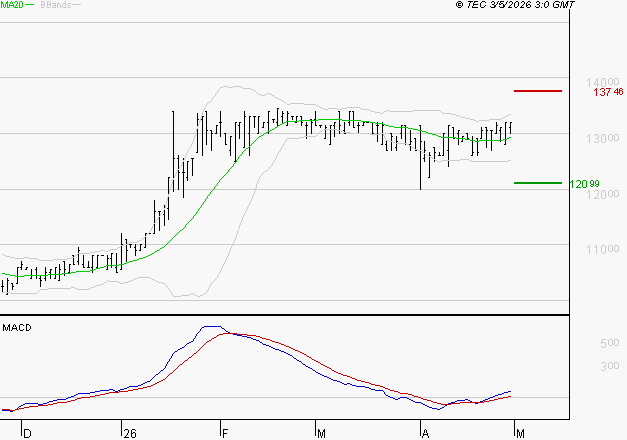
Task: Click the F month marker on time axis
Action: 225,434
